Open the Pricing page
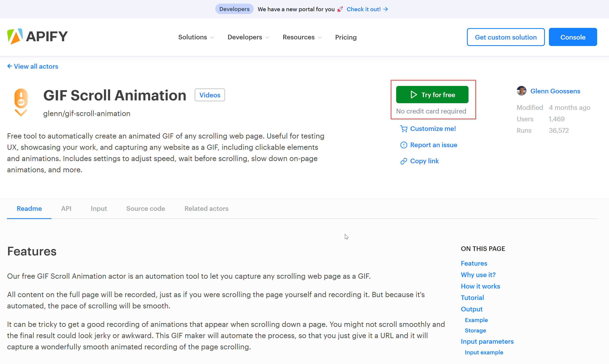 pyautogui.click(x=346, y=37)
